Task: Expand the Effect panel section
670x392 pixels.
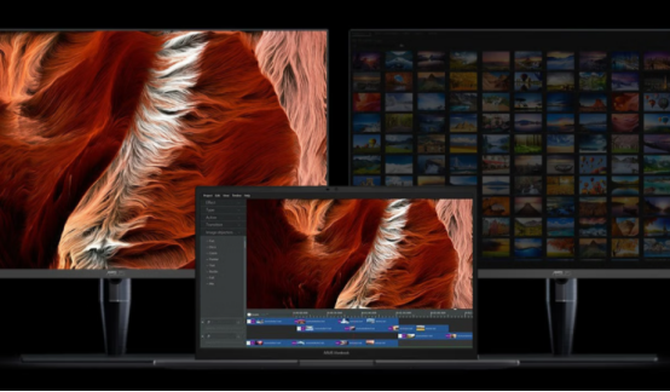Action: tap(223, 203)
